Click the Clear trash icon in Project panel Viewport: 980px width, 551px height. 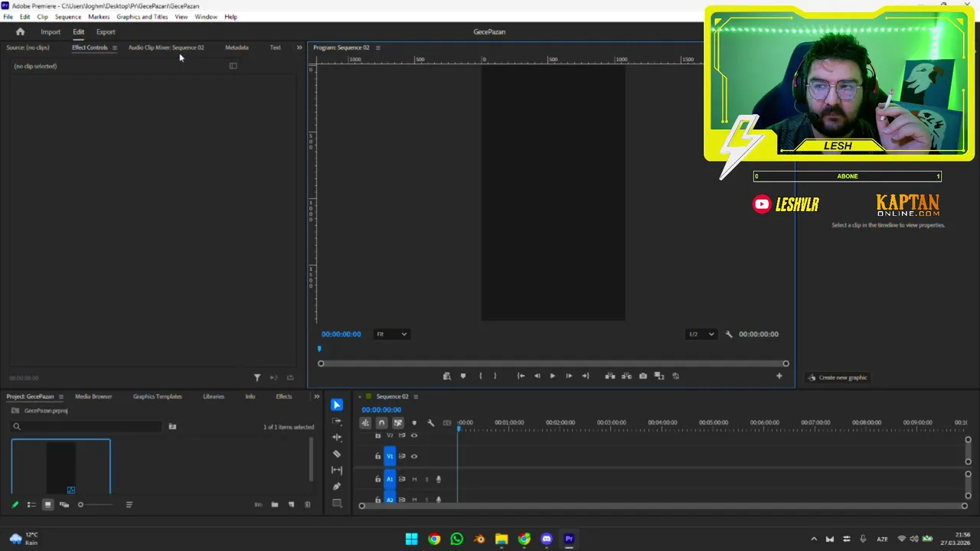[308, 504]
